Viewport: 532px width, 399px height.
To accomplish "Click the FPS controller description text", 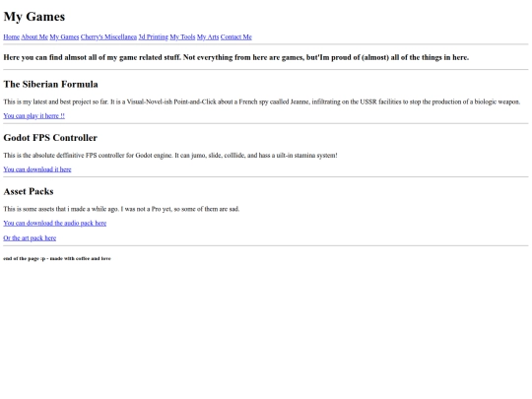I will point(170,156).
